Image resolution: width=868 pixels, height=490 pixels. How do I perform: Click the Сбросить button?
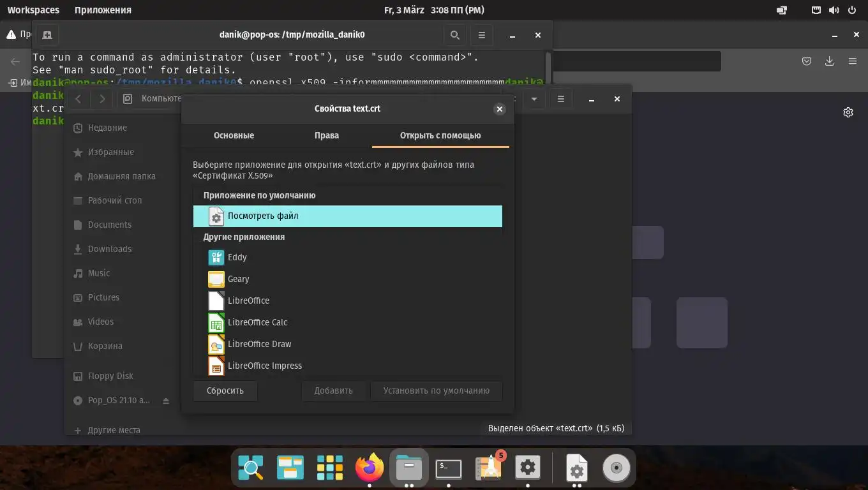225,390
